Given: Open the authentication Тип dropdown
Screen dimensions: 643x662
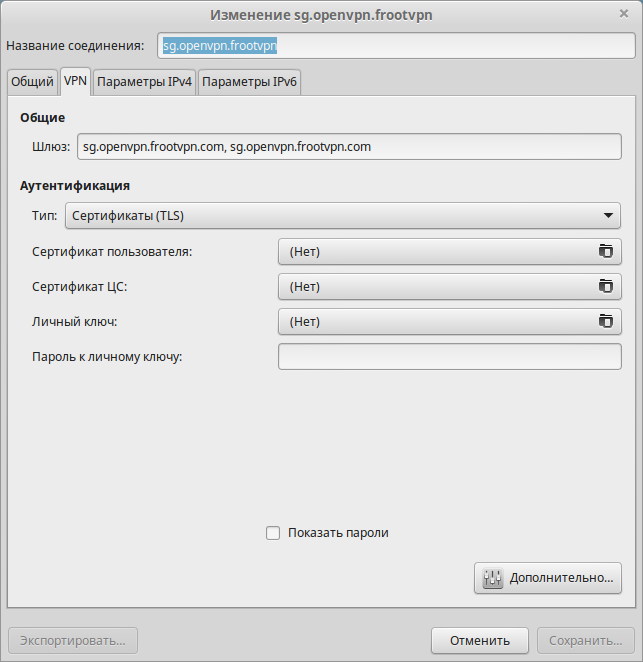Looking at the screenshot, I should click(342, 216).
